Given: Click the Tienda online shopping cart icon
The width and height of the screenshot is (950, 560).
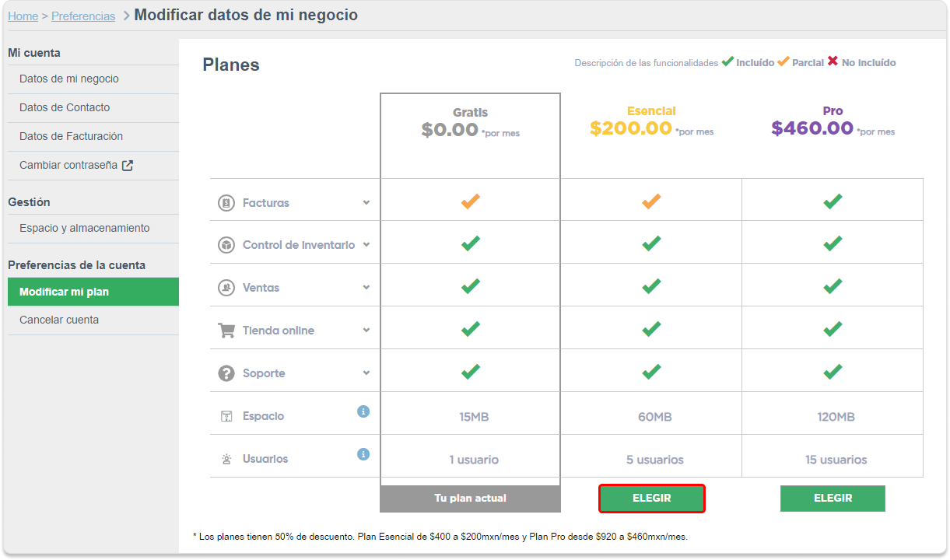Looking at the screenshot, I should (226, 331).
